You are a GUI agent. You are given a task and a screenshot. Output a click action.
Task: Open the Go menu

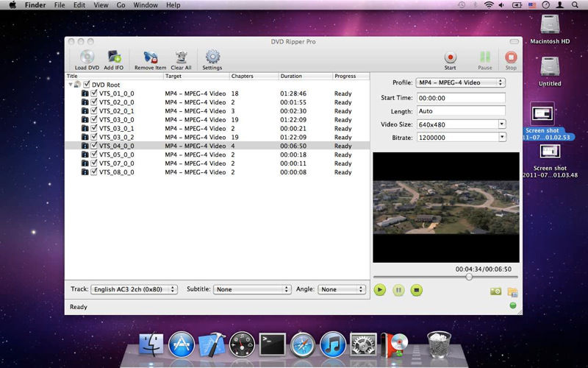pos(121,5)
